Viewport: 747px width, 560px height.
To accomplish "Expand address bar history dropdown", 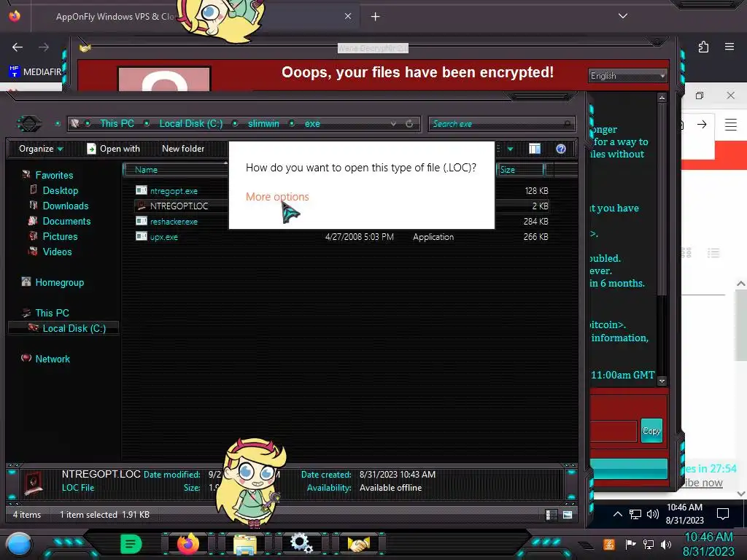I will coord(393,124).
